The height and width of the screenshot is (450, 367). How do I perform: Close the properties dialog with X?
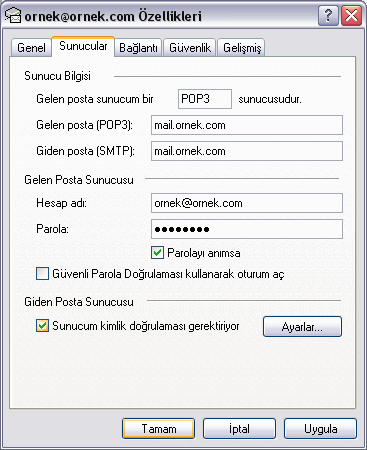coord(351,15)
